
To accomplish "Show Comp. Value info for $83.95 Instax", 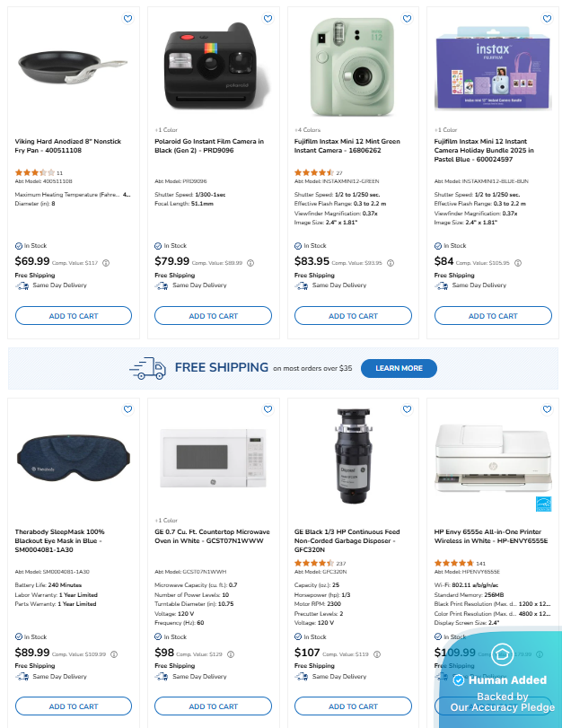I will [391, 263].
